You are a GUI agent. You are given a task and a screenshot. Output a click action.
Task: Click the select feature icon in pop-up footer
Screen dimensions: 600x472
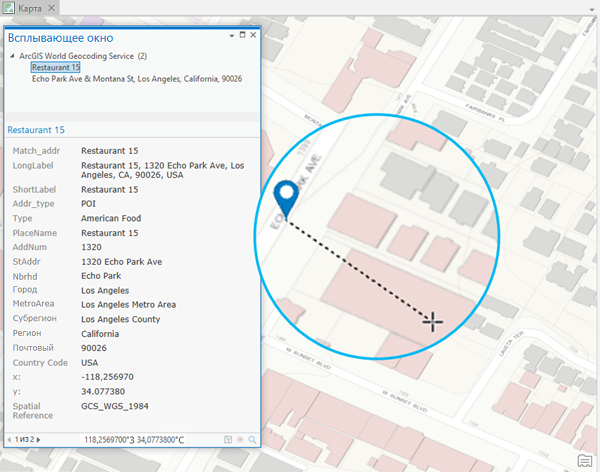(x=228, y=439)
